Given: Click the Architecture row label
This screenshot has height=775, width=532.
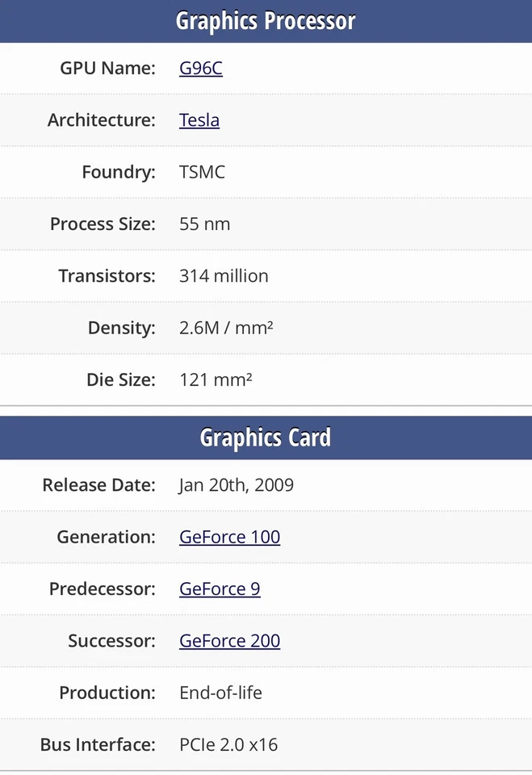Looking at the screenshot, I should (x=101, y=120).
